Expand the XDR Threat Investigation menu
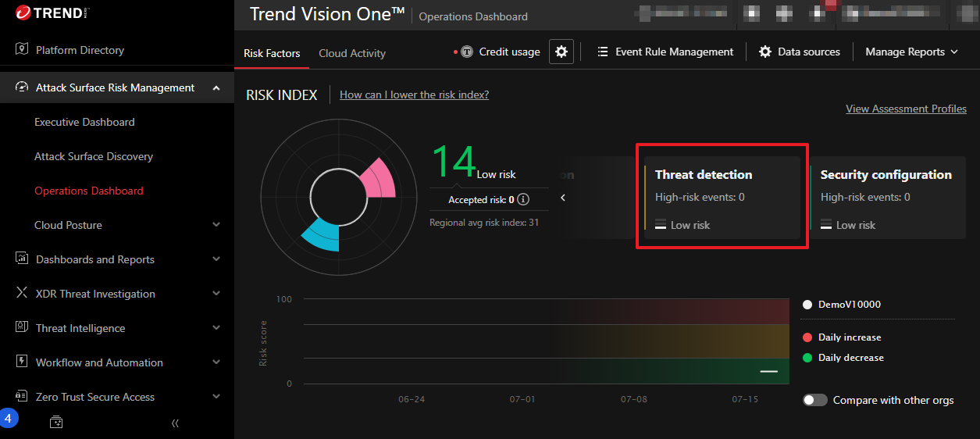 point(216,294)
